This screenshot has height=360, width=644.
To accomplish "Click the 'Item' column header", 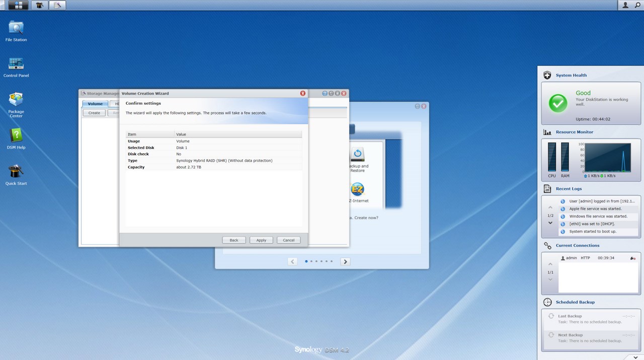I will (x=150, y=134).
